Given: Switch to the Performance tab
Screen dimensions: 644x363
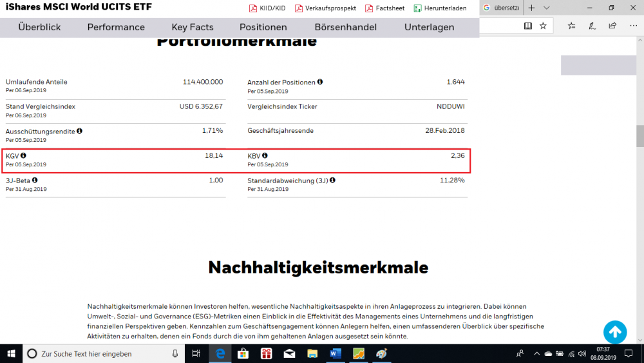Looking at the screenshot, I should point(116,27).
